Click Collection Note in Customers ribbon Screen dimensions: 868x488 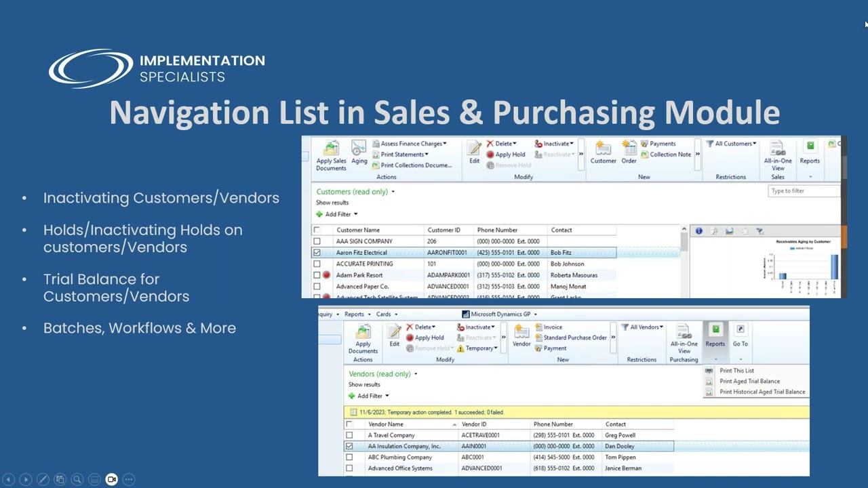click(x=666, y=155)
